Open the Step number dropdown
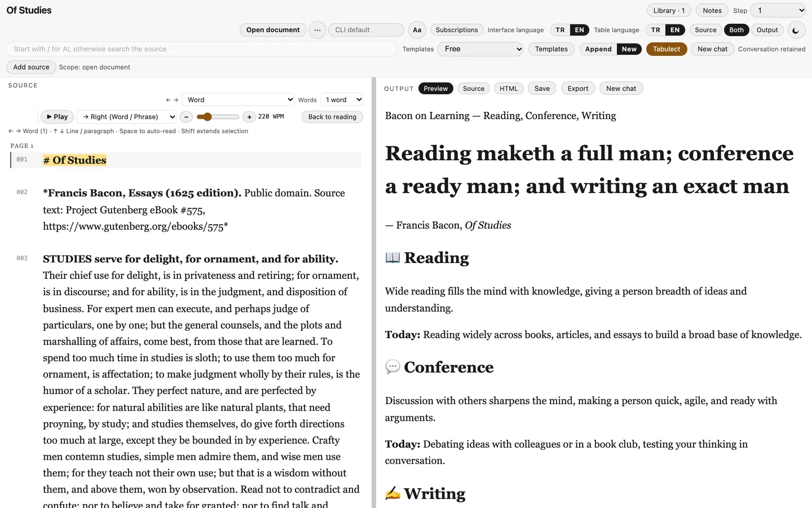812x508 pixels. [778, 10]
